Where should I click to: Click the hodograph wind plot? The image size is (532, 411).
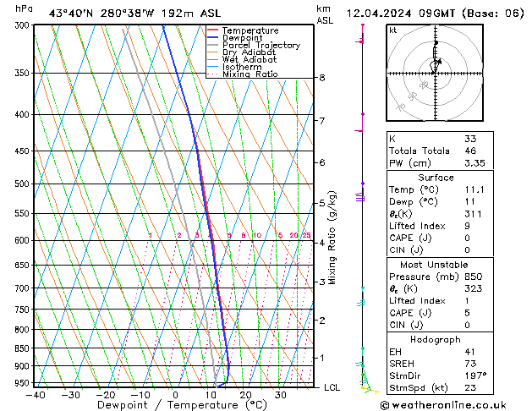[x=435, y=73]
